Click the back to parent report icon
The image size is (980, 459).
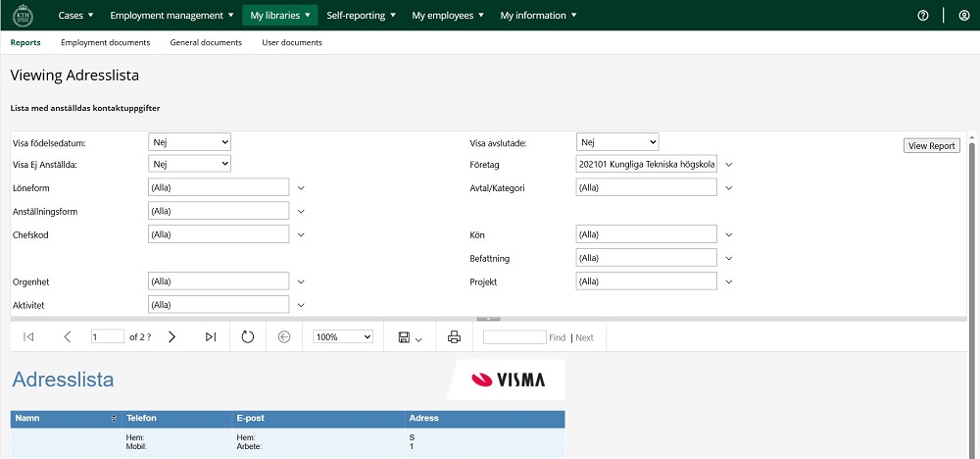284,336
